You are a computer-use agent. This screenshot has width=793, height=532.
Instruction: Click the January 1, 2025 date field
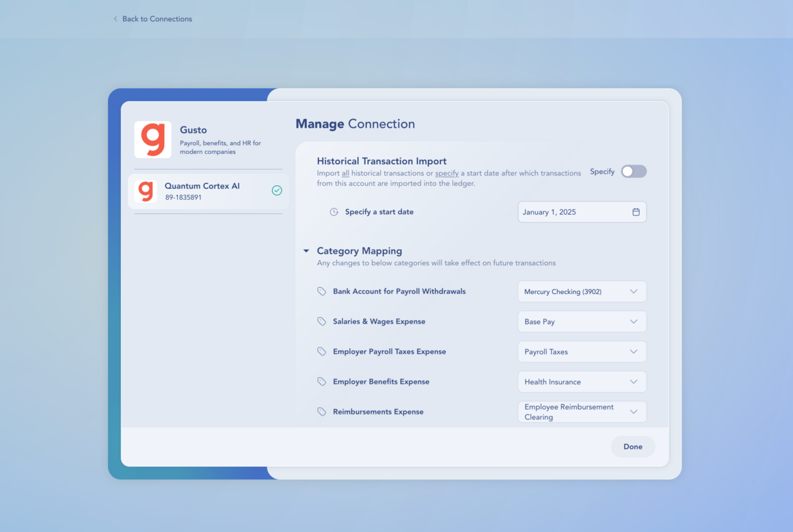(582, 212)
